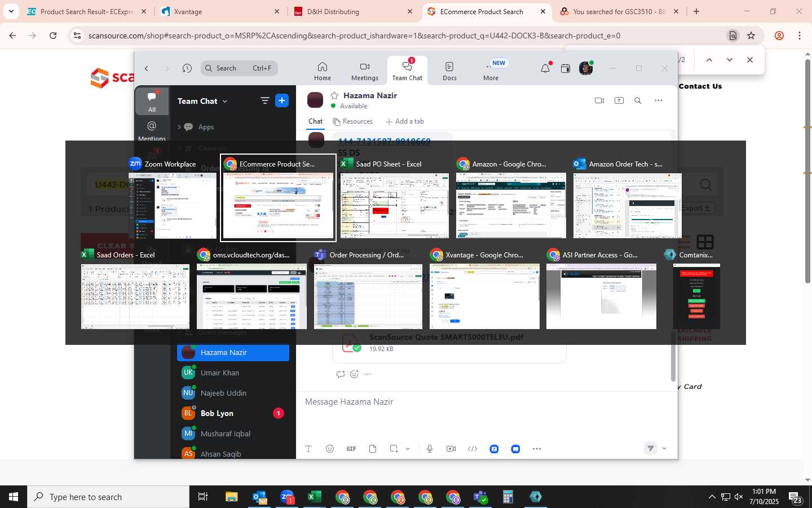Open Zoom calendar icon
Image resolution: width=812 pixels, height=508 pixels.
tap(566, 68)
